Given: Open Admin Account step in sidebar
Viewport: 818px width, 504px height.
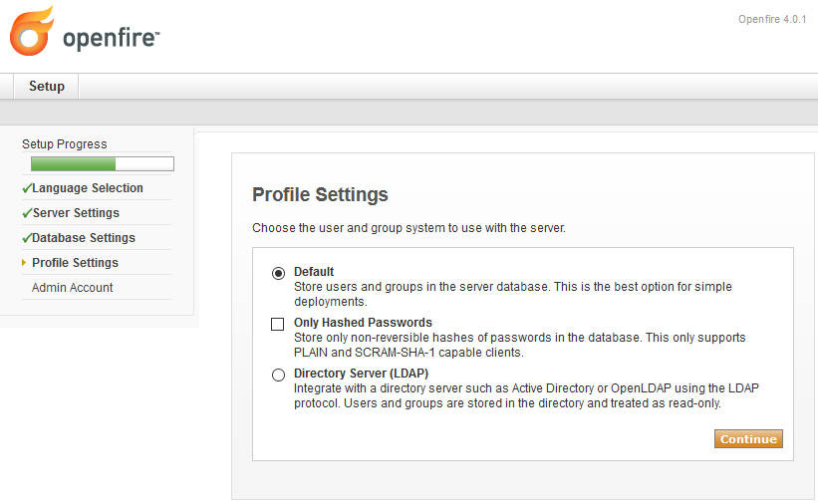Looking at the screenshot, I should point(72,288).
